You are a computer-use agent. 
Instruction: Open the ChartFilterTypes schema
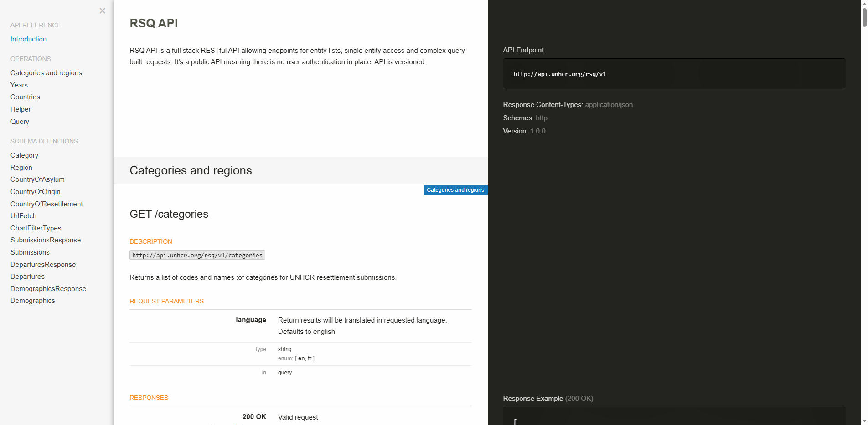click(36, 228)
